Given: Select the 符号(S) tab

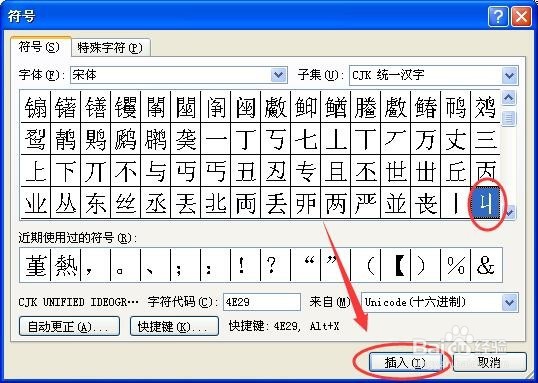Looking at the screenshot, I should click(40, 46).
